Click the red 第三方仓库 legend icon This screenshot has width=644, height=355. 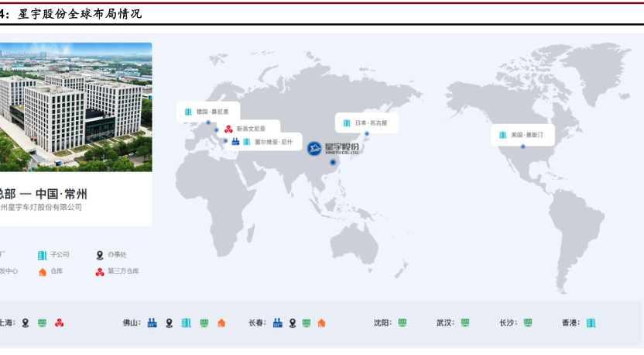pyautogui.click(x=99, y=271)
